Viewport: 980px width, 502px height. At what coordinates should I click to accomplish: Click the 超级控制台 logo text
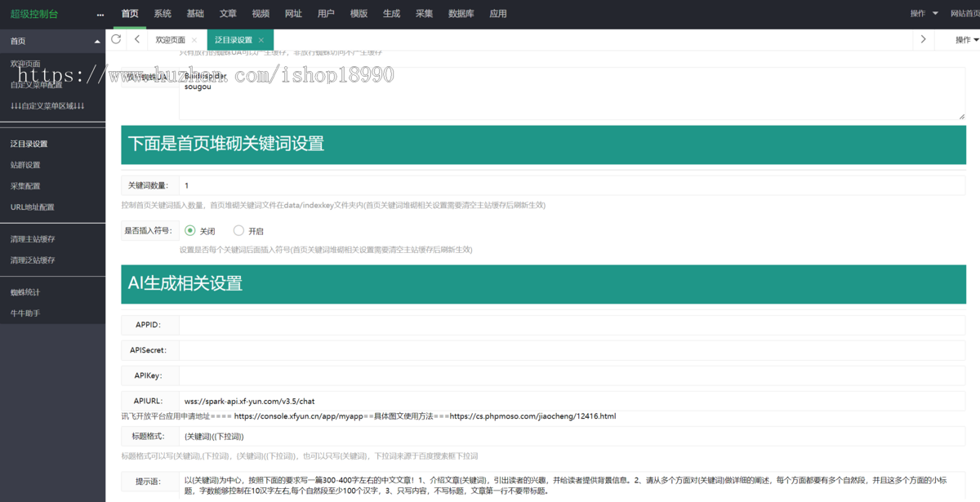(34, 14)
